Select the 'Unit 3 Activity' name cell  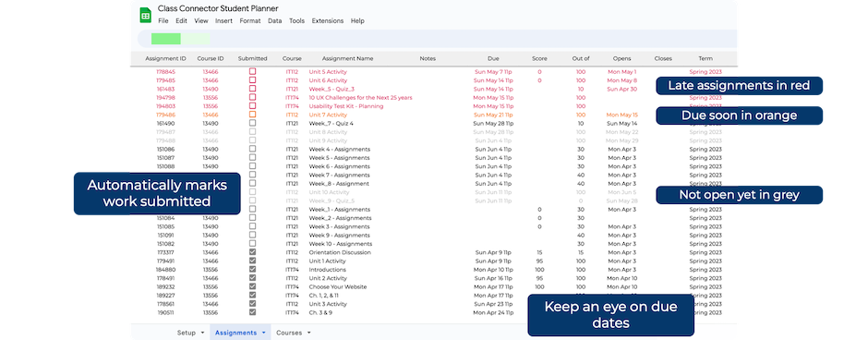tap(328, 304)
